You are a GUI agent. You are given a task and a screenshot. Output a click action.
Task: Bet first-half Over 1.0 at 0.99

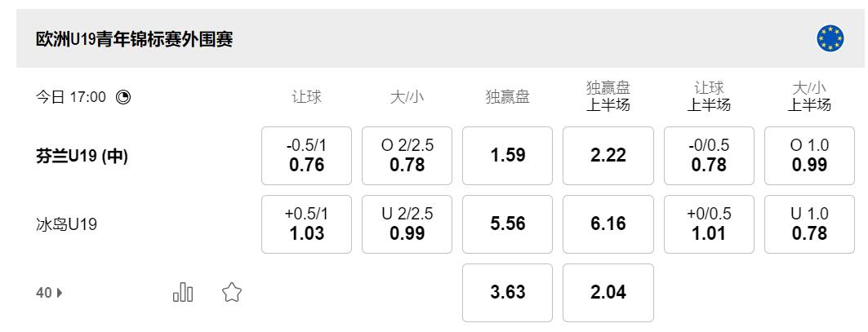click(x=809, y=156)
